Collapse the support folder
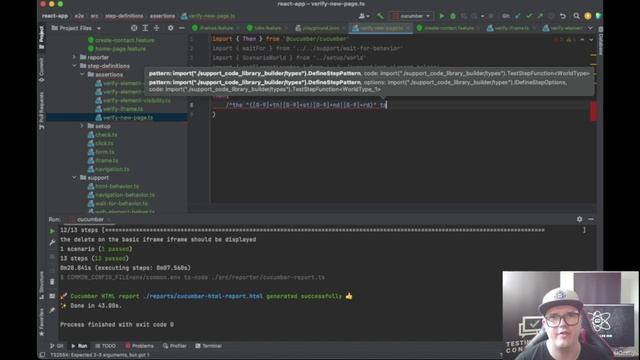 74,178
